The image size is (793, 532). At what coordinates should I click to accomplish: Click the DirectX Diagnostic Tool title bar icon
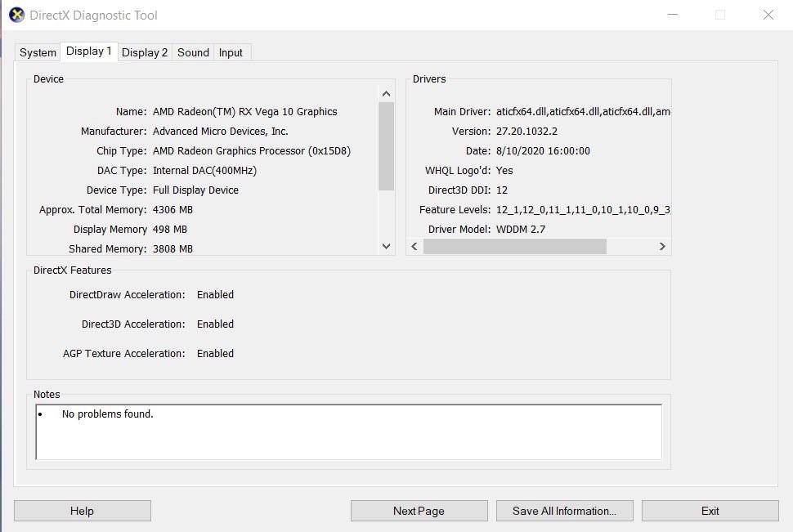15,15
